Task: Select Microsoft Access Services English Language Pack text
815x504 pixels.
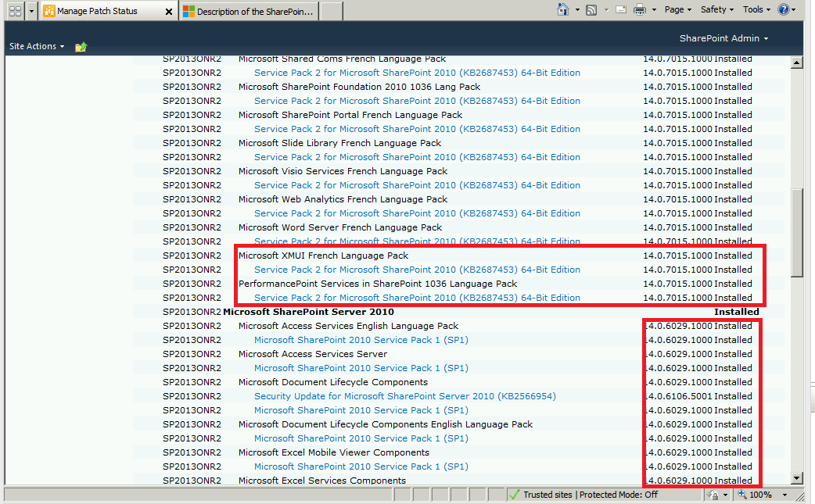Action: coord(348,326)
